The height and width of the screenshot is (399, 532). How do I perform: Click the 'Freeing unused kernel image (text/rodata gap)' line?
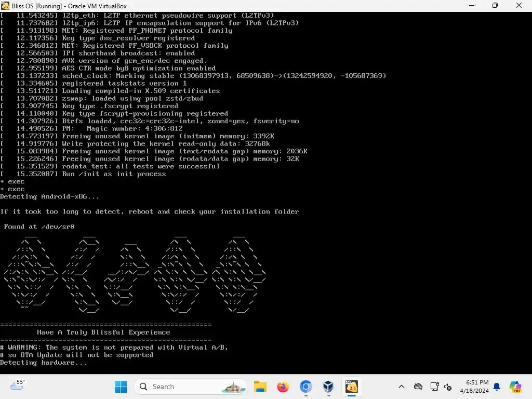154,151
